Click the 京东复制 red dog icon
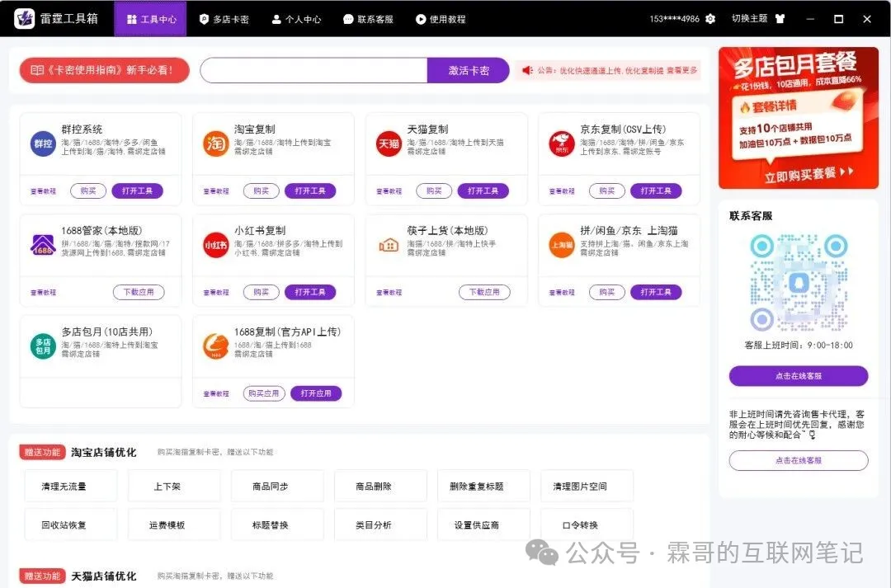The image size is (891, 588). [x=562, y=143]
